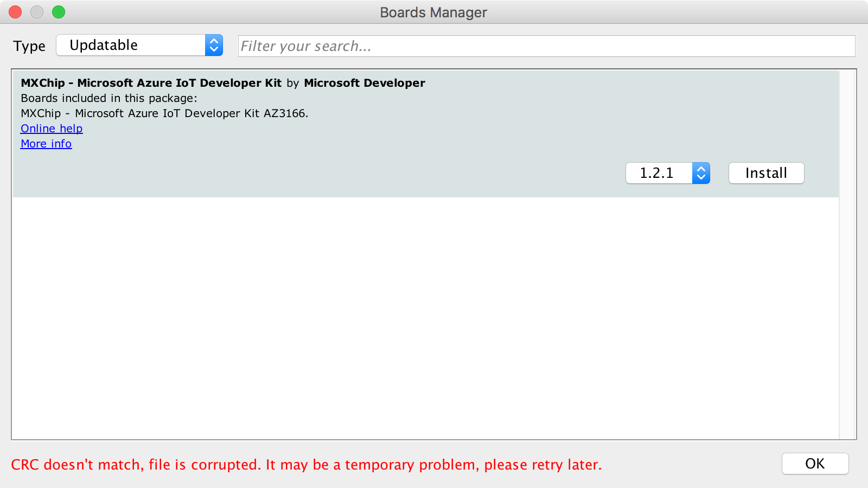Click the red CRC error message text
Screen dimensions: 868x488
[307, 465]
